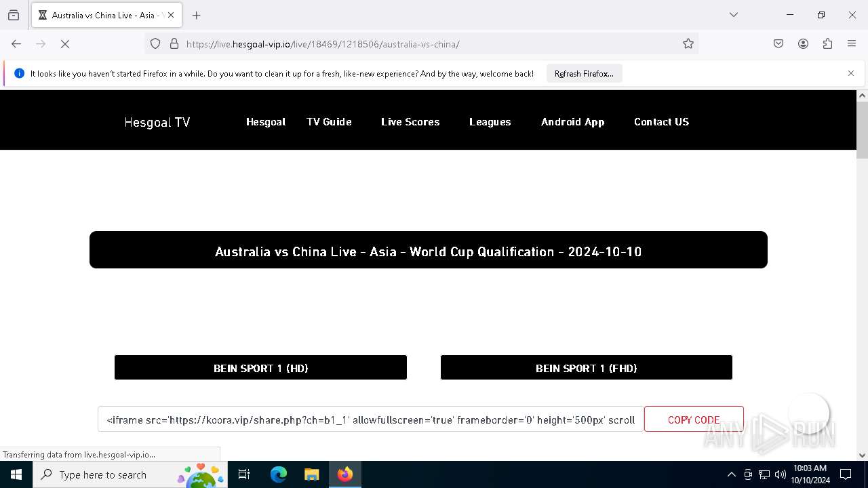Open clock showing 10:03 AM

point(810,474)
